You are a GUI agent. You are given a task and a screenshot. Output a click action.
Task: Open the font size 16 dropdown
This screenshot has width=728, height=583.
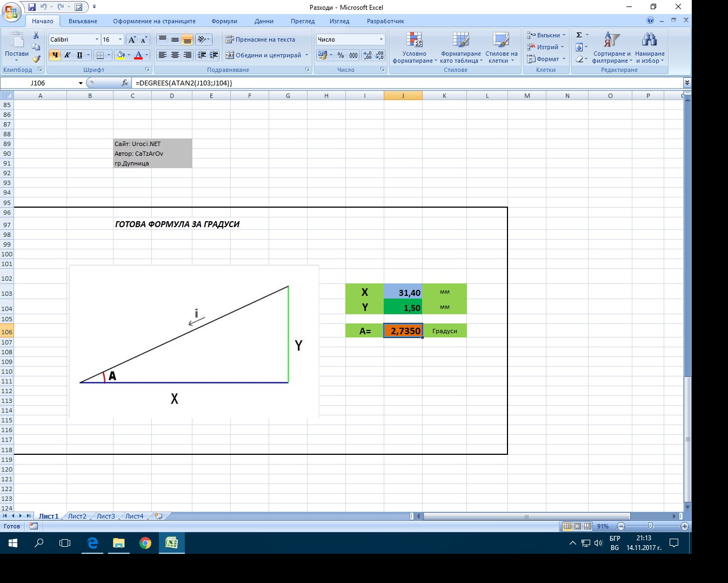tap(120, 39)
